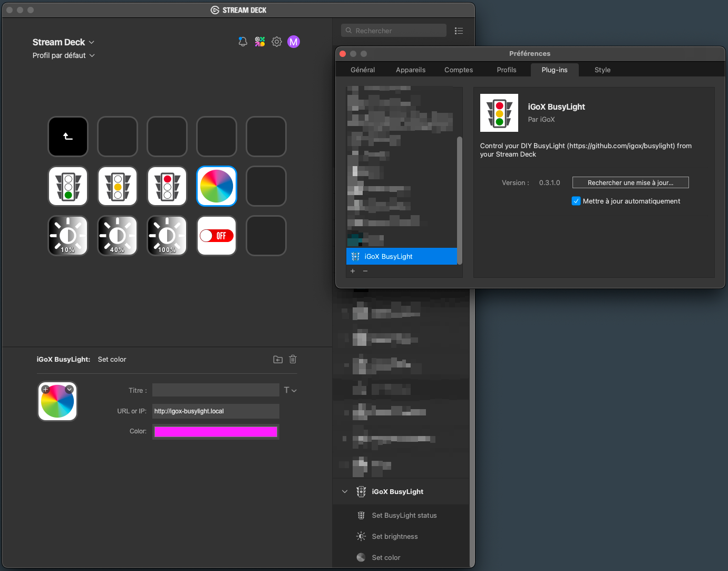This screenshot has height=571, width=728.
Task: Click the Set brightness action in the list
Action: (394, 536)
